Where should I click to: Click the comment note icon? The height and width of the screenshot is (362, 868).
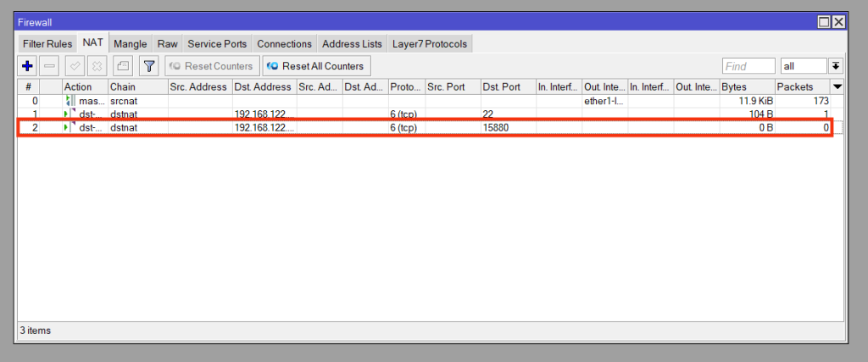[x=122, y=66]
